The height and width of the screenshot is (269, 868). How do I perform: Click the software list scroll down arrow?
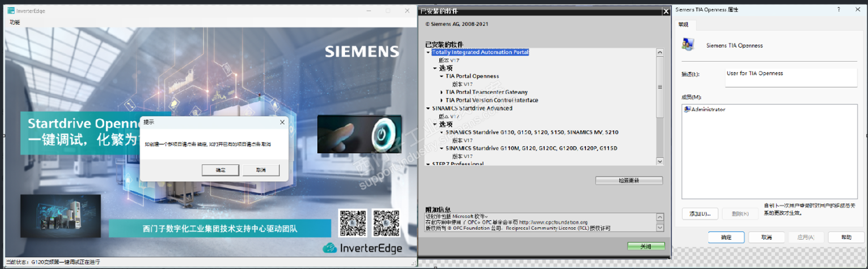tap(660, 161)
